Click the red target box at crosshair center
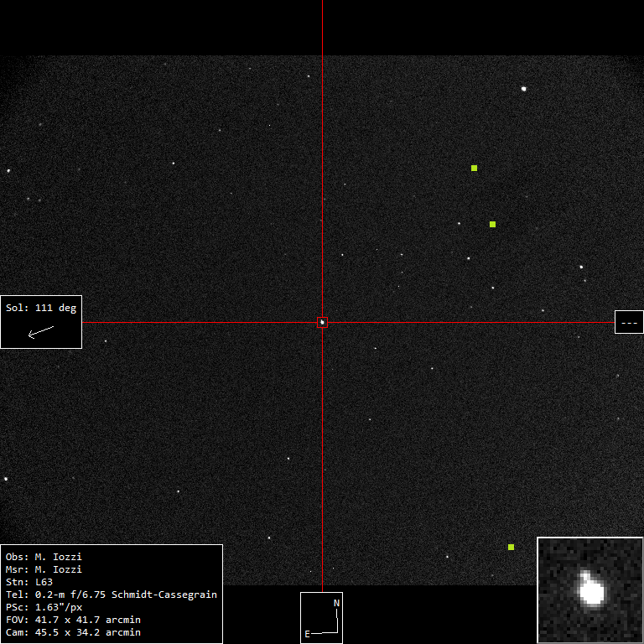644x644 pixels. click(x=322, y=322)
